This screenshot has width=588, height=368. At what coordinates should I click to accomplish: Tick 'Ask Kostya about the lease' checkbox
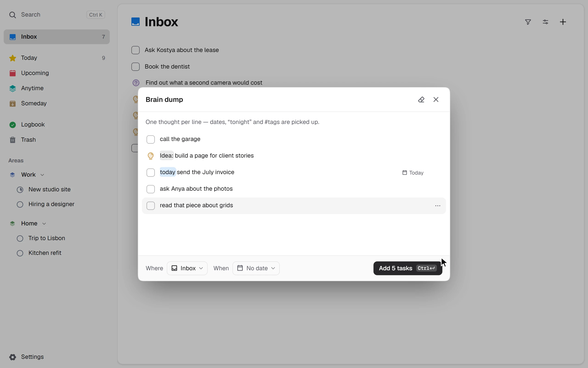[136, 50]
